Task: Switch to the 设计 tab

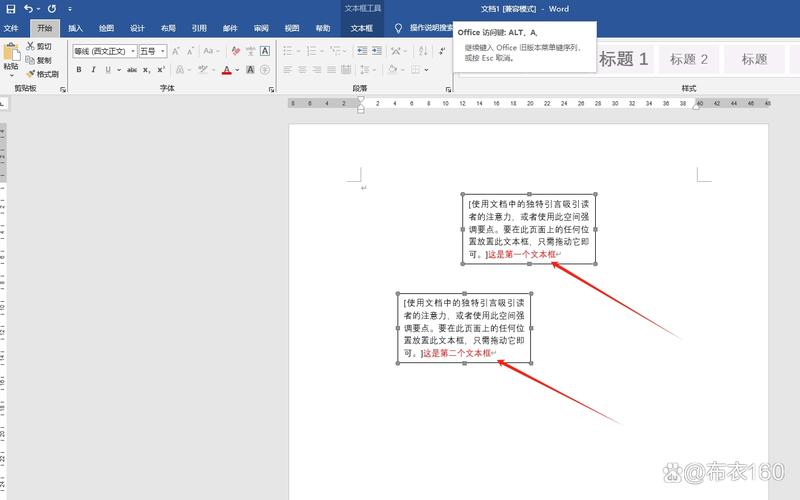Action: point(137,29)
